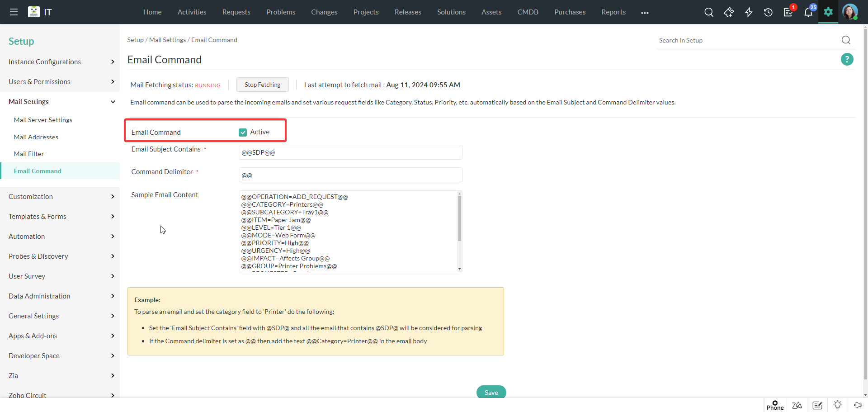Click the Phone icon in bottom bar
Screen dimensions: 868x412
775,405
